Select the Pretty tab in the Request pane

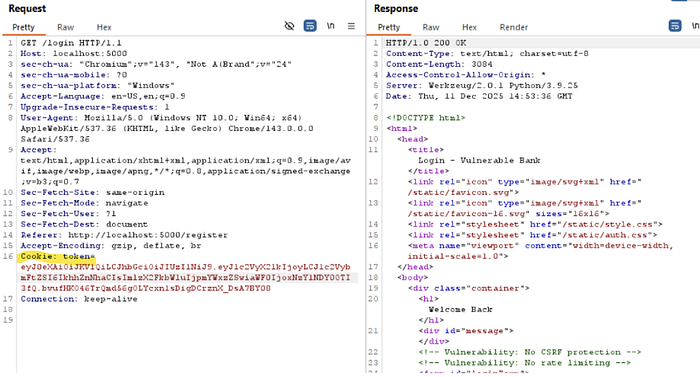[23, 27]
